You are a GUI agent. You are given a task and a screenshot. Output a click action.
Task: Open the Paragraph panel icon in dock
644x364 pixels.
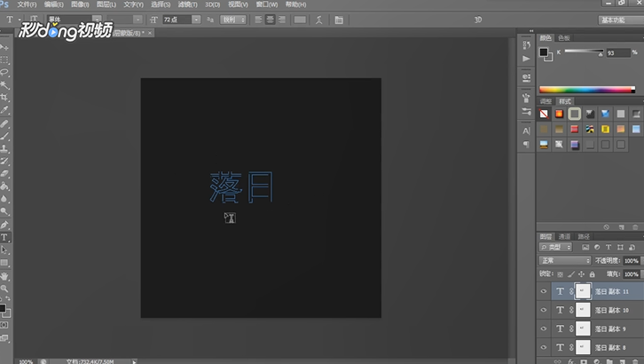526,144
